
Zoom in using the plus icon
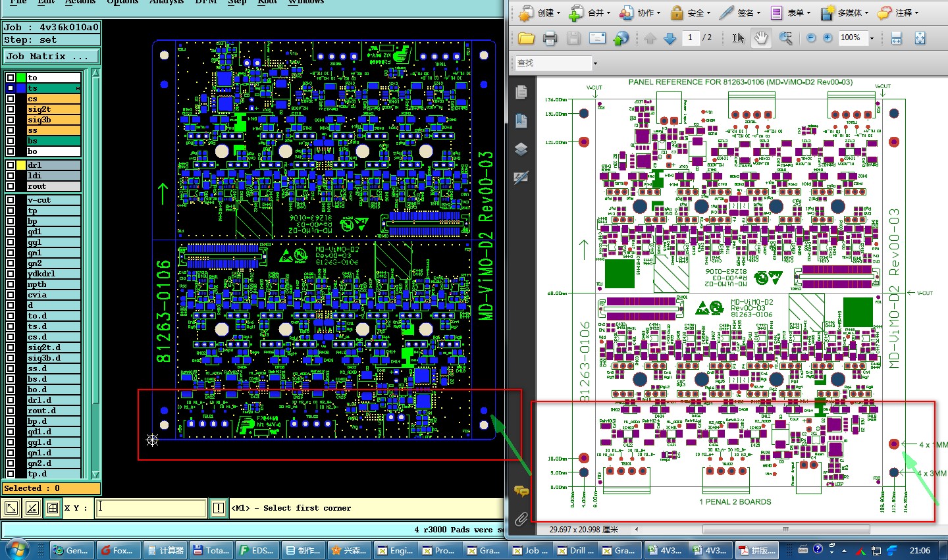point(828,38)
